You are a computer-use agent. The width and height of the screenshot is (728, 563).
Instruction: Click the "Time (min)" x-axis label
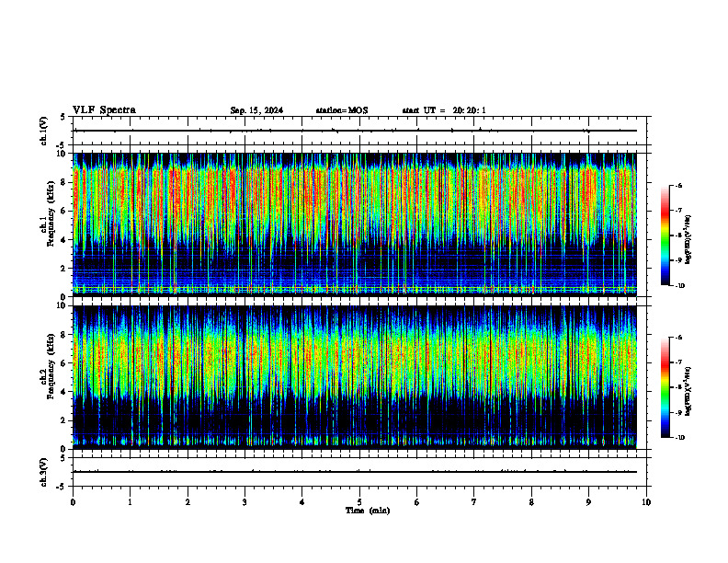(368, 511)
